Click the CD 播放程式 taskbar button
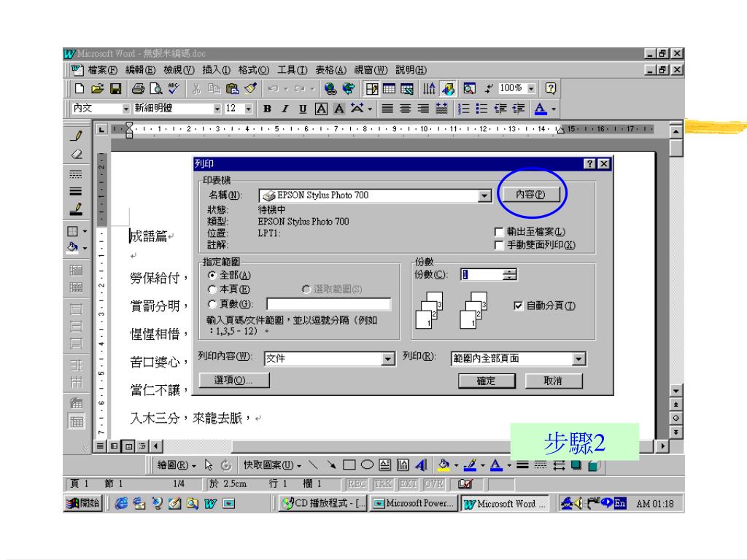The image size is (747, 560). (x=323, y=503)
